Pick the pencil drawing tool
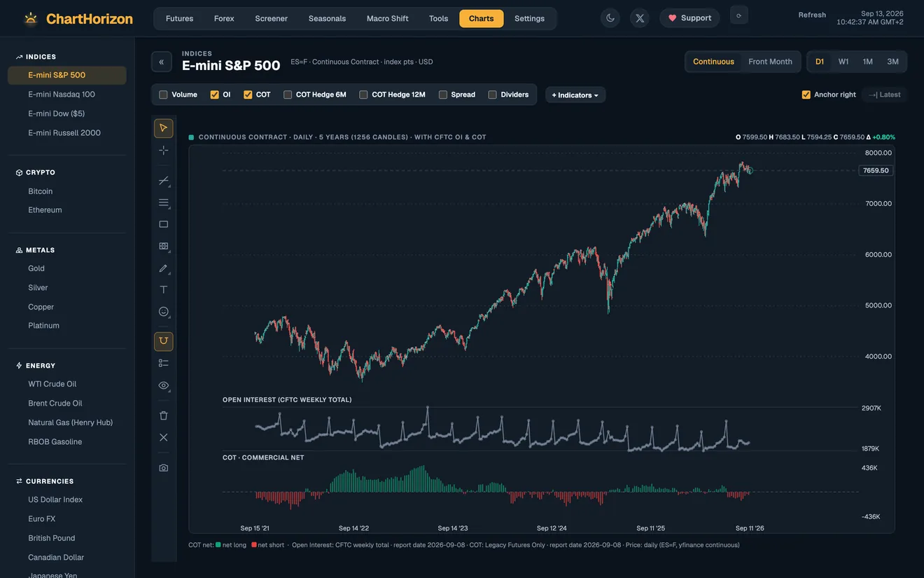Screen dimensions: 924x578 click(x=163, y=268)
